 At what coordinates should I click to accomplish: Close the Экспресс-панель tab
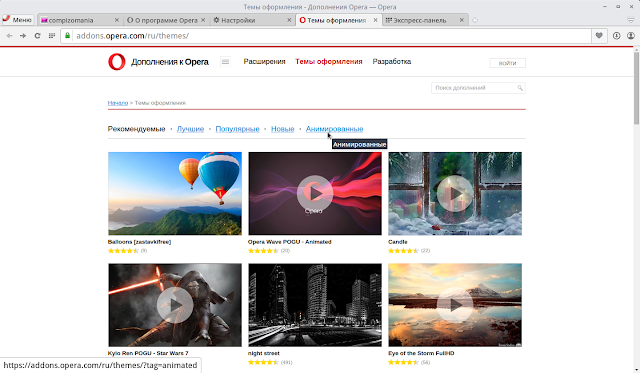point(462,20)
